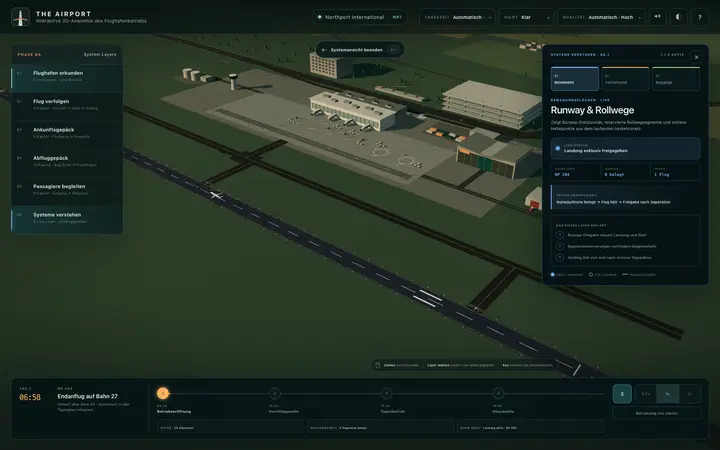
Task: Open chapter Passagiere begleiten
Action: 67,190
